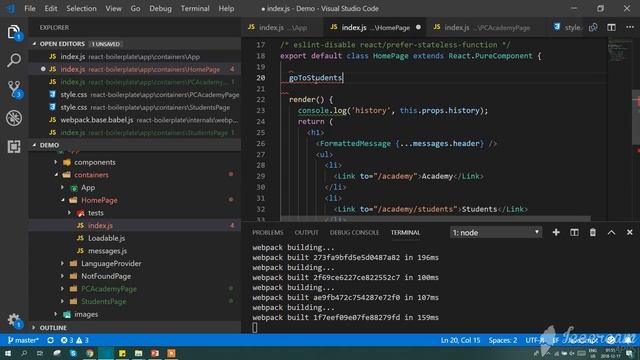Click the Ln 20, Col 15 status indicator
This screenshot has height=360, width=640.
[x=460, y=340]
